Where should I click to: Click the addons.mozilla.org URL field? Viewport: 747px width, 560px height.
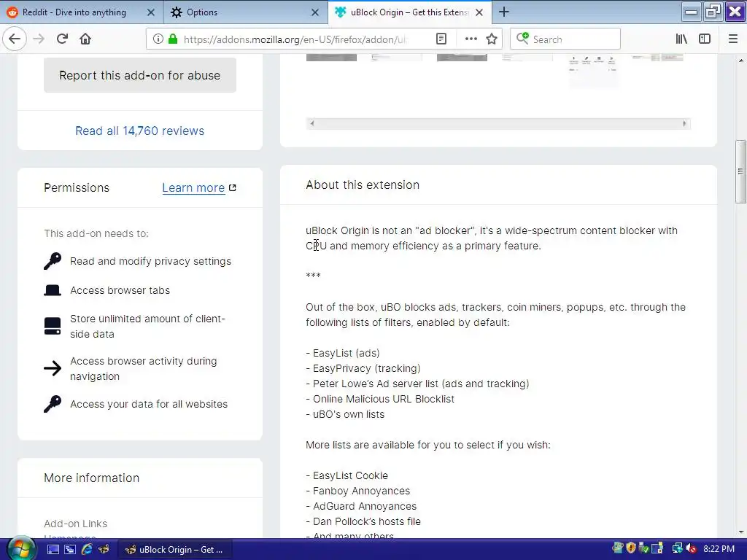[x=295, y=39]
